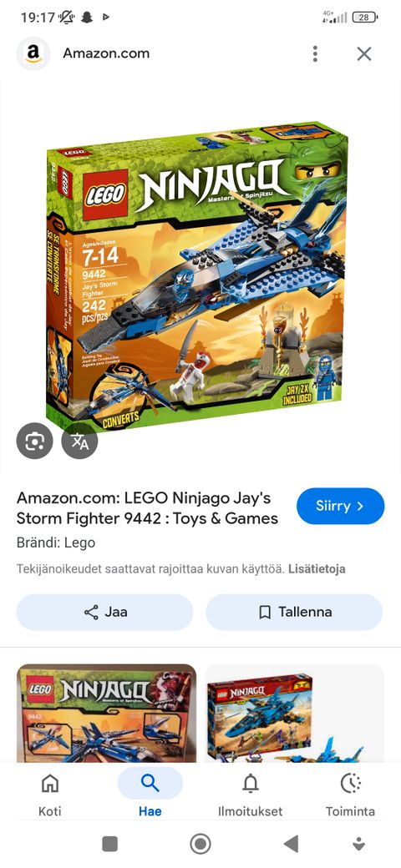Open the Toiminta activity tab
This screenshot has height=868, width=401.
[350, 795]
